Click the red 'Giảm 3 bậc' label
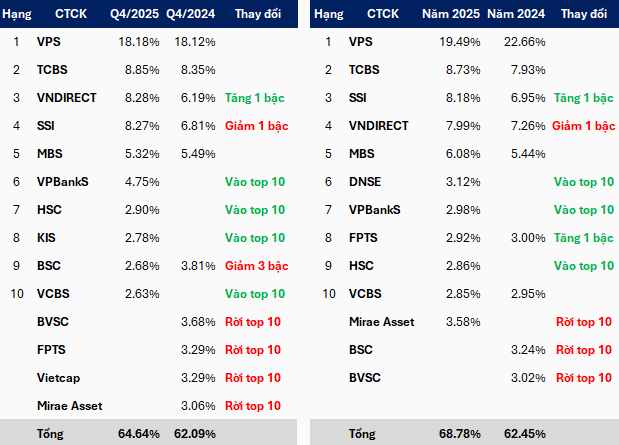This screenshot has width=619, height=445. 256,266
